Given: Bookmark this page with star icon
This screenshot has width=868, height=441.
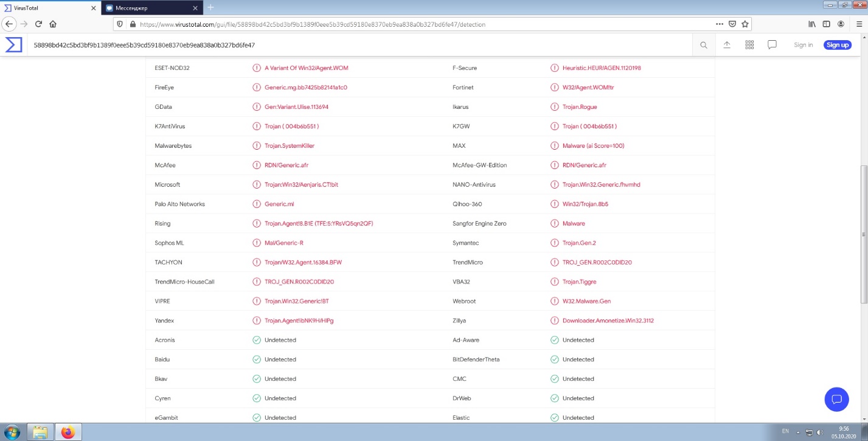Looking at the screenshot, I should 745,24.
